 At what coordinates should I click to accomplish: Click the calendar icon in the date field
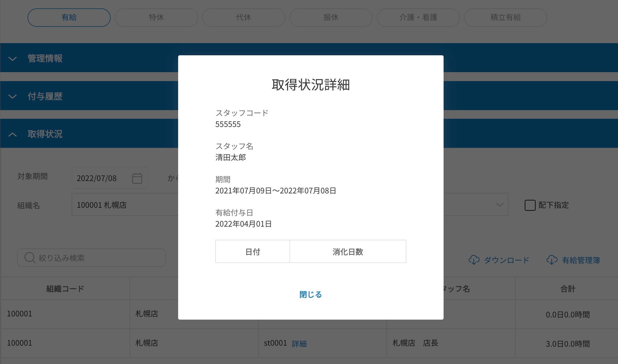click(x=137, y=178)
